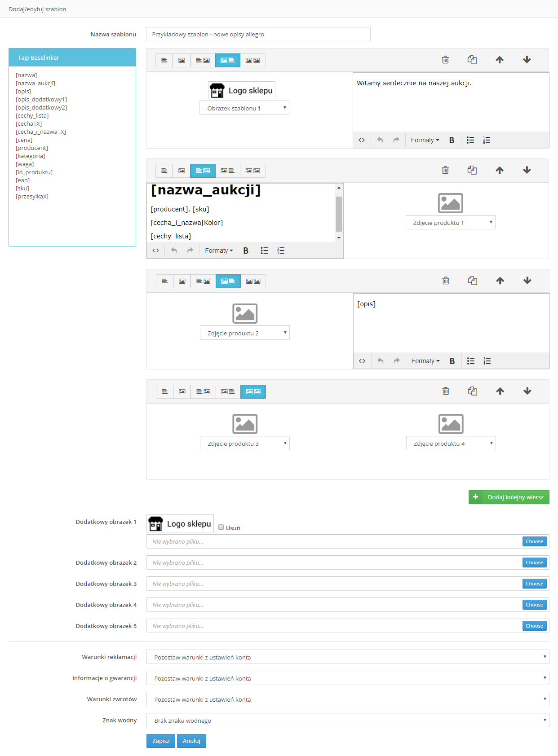Undo in the [opis] editor toolbar
The height and width of the screenshot is (756, 558).
[x=381, y=361]
